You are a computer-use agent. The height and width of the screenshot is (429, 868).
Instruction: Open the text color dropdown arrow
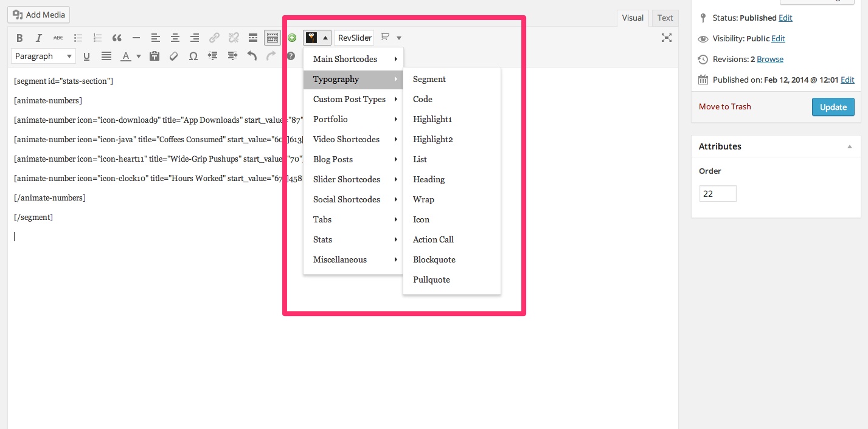[139, 56]
